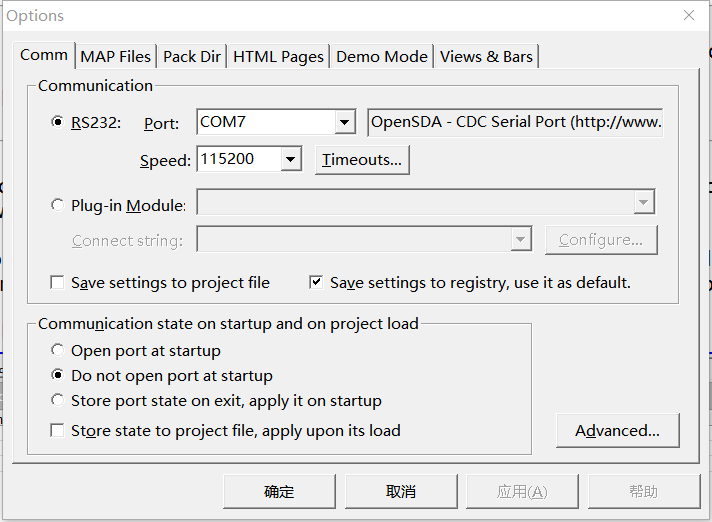
Task: Open the Pack Dir tab
Action: coord(192,57)
